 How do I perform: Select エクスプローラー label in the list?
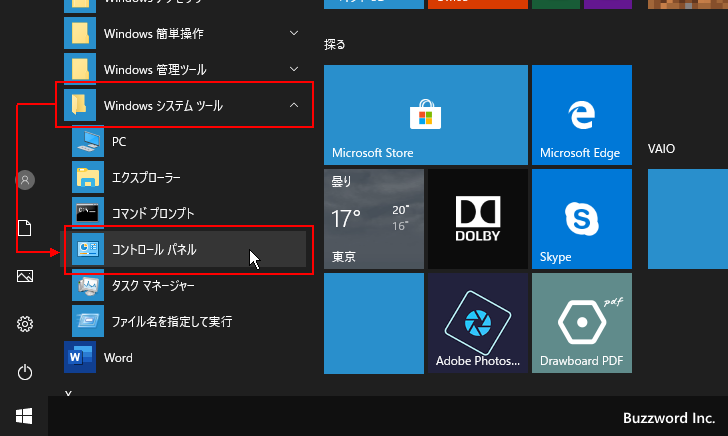coord(146,177)
